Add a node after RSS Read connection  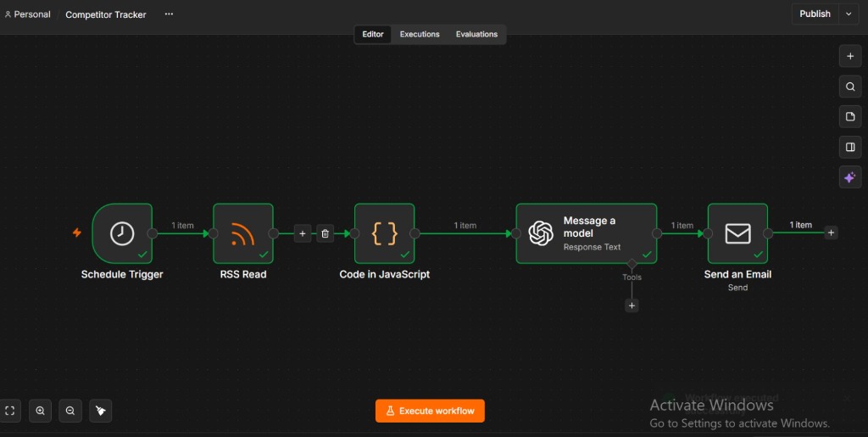pyautogui.click(x=303, y=233)
